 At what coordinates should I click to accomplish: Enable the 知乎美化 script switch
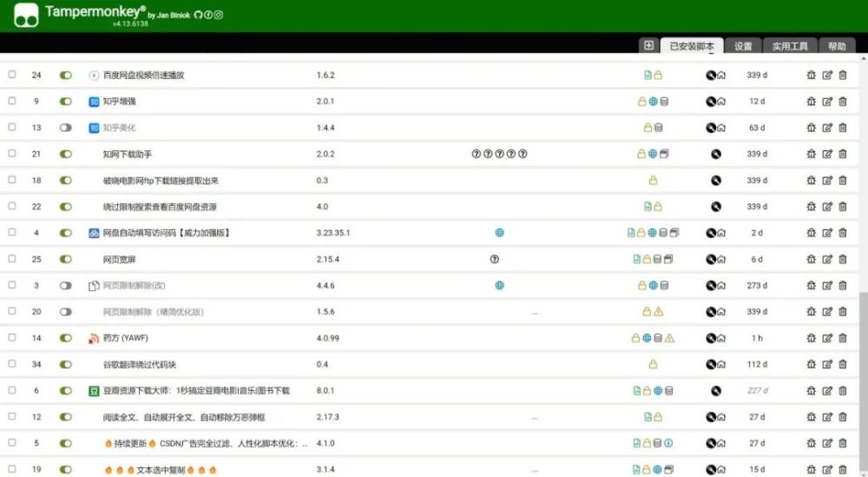tap(65, 128)
